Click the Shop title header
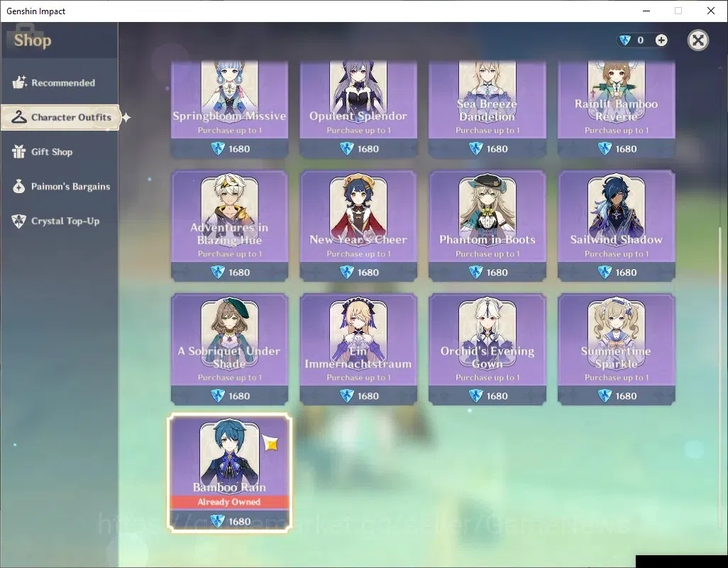The image size is (728, 568). pyautogui.click(x=33, y=40)
